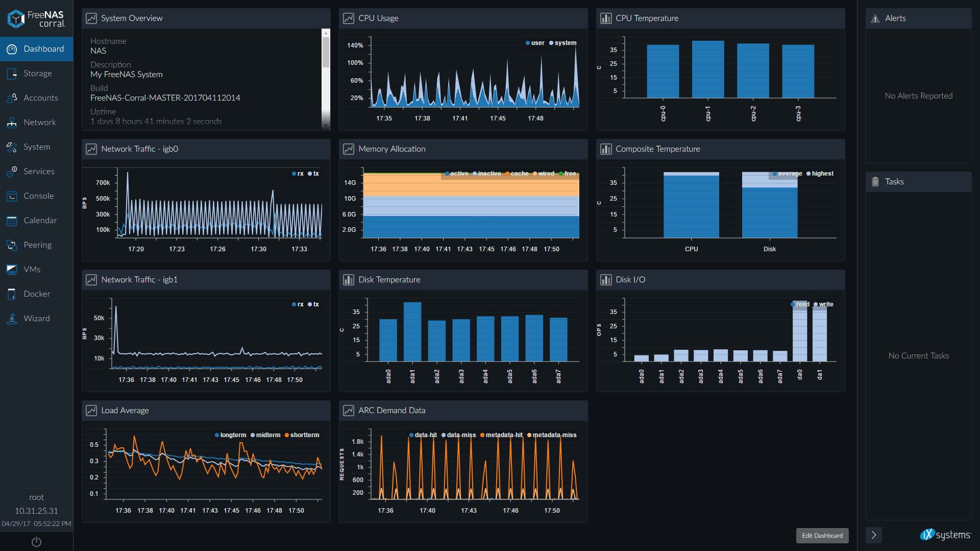Screen dimensions: 980x551
Task: Toggle the system series in CPU Usage legend
Action: (562, 43)
